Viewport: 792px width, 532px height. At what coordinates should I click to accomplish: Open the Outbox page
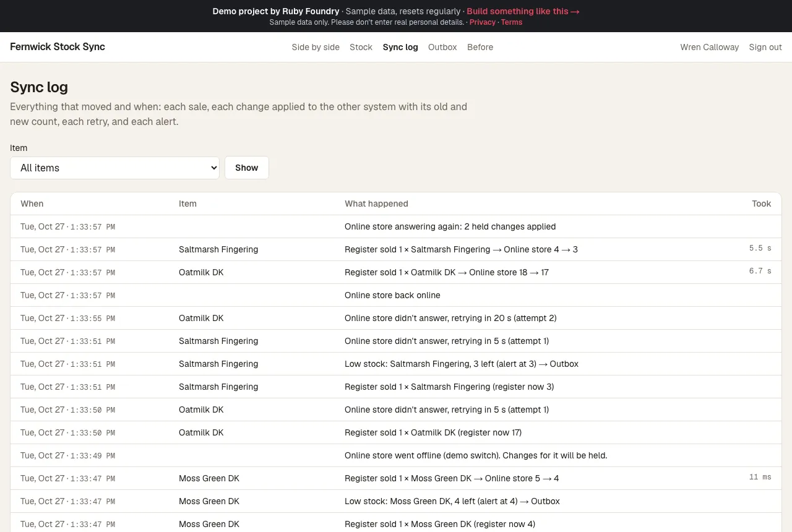tap(442, 47)
